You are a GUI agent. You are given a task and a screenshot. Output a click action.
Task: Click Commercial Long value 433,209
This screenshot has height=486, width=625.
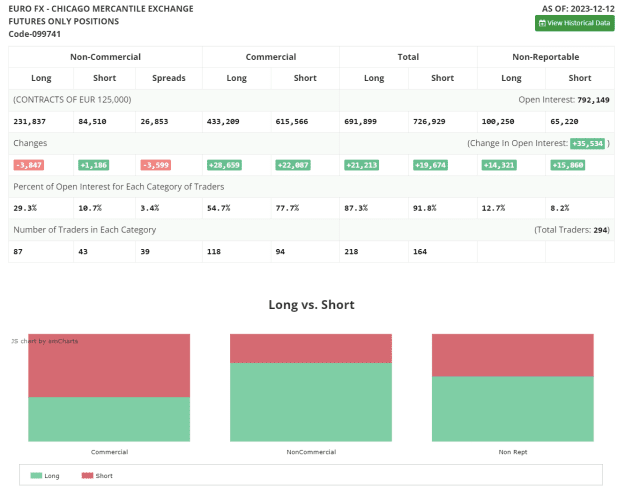tap(223, 122)
